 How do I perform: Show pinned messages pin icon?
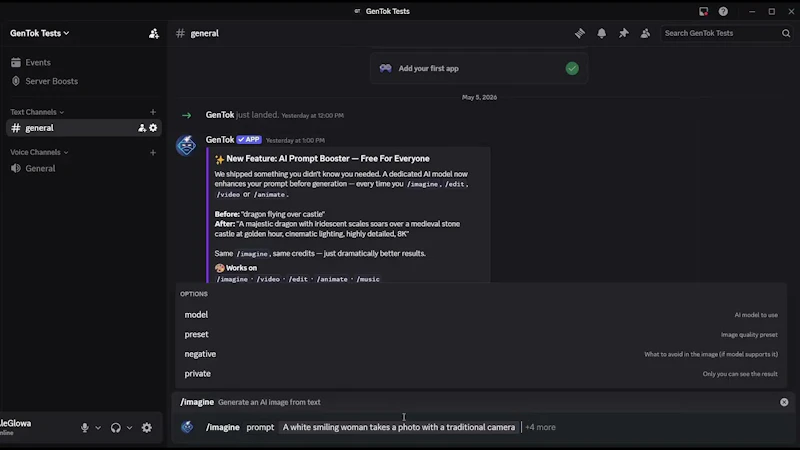click(x=623, y=33)
